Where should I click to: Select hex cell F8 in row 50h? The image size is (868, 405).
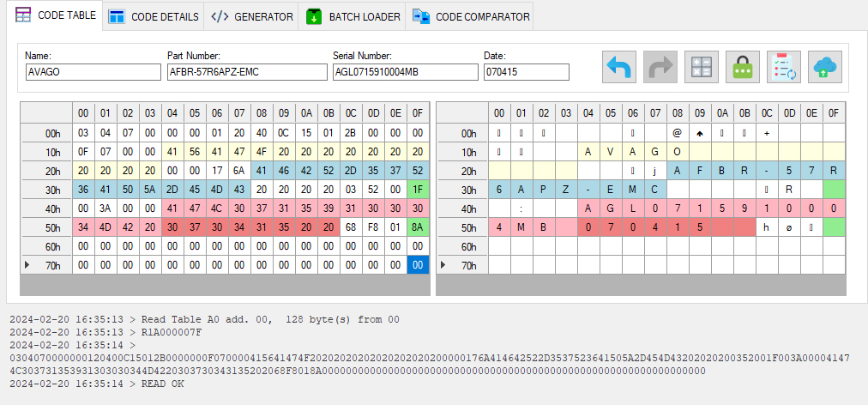373,227
